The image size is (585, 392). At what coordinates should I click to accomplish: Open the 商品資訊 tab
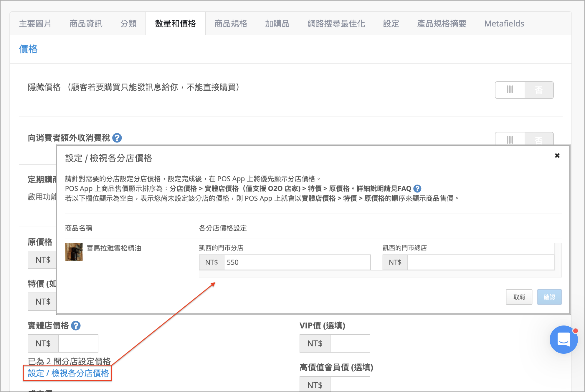86,24
